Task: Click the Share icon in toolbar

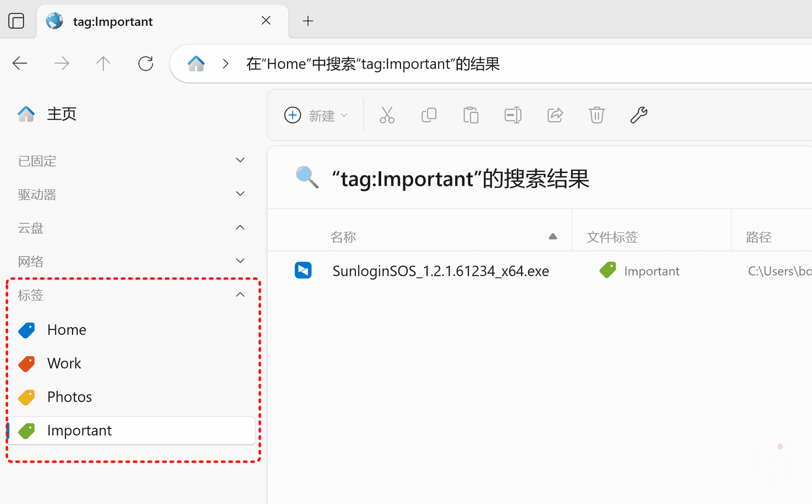Action: point(555,115)
